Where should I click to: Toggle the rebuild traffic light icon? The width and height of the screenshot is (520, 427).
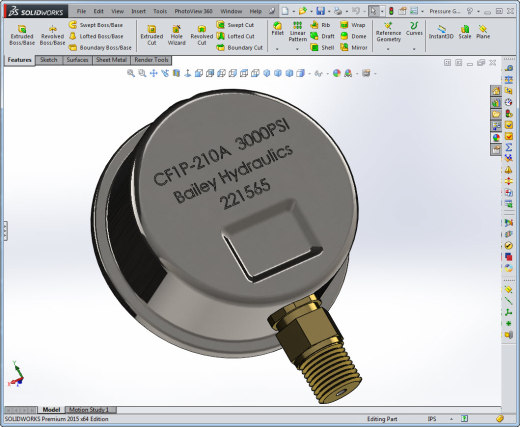tap(391, 11)
